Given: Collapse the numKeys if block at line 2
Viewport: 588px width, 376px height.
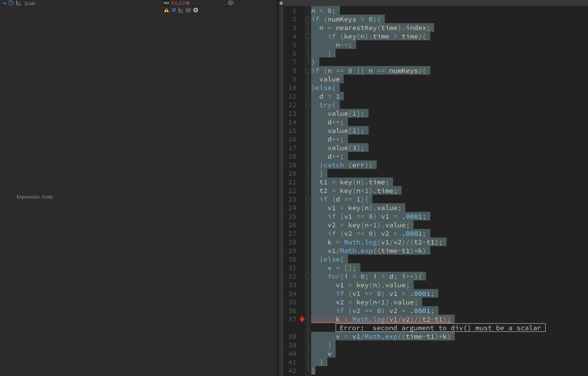Looking at the screenshot, I should 308,19.
